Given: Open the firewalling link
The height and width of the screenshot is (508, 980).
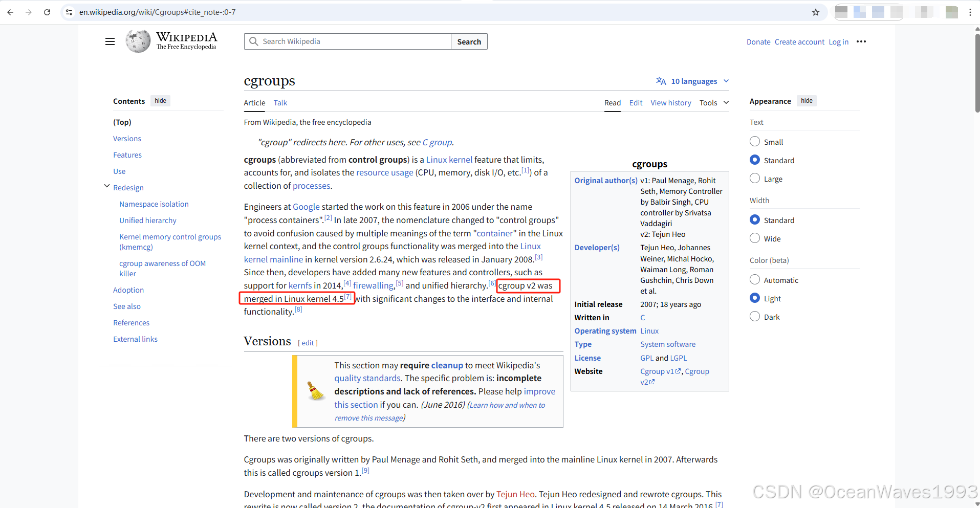Looking at the screenshot, I should click(373, 285).
